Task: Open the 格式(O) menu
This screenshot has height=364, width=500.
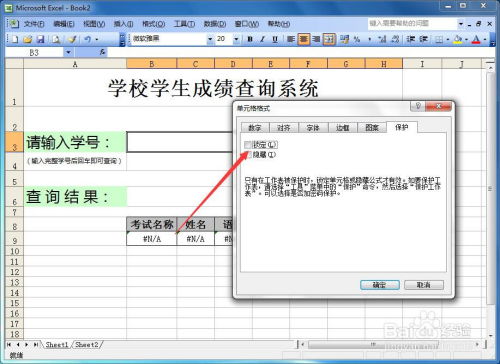Action: [153, 24]
